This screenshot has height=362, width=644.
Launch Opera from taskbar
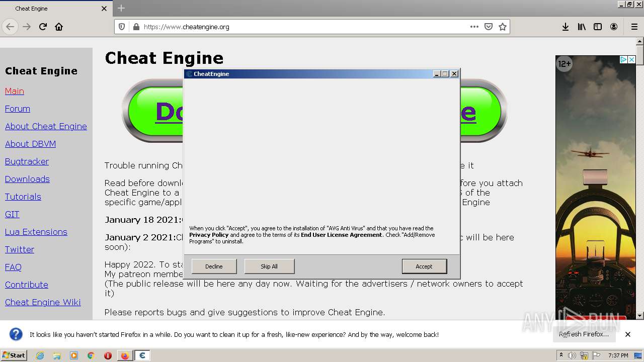tap(108, 355)
